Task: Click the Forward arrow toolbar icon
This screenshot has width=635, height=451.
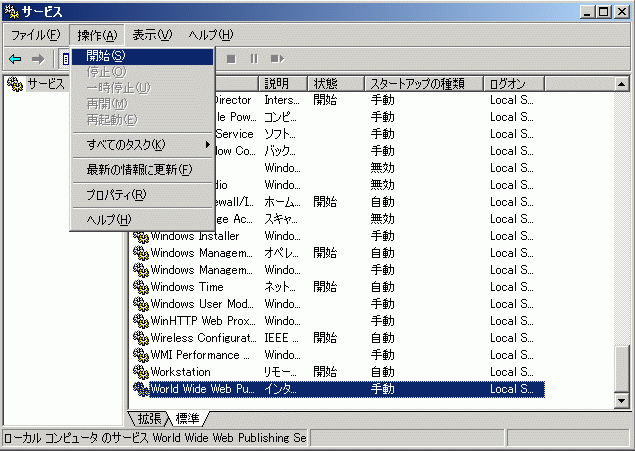Action: coord(38,59)
